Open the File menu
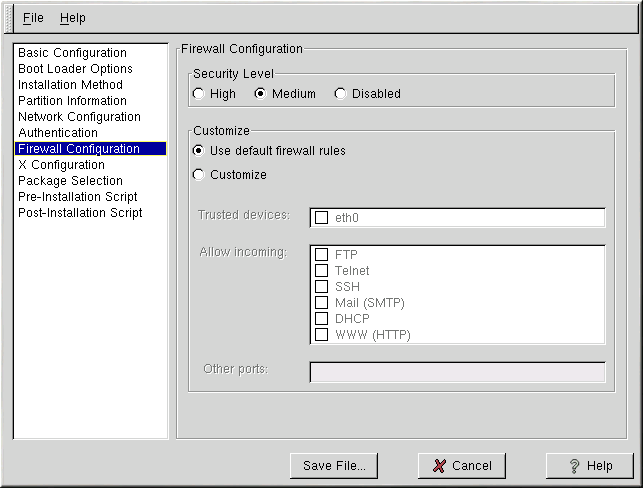This screenshot has height=488, width=643. pos(33,18)
